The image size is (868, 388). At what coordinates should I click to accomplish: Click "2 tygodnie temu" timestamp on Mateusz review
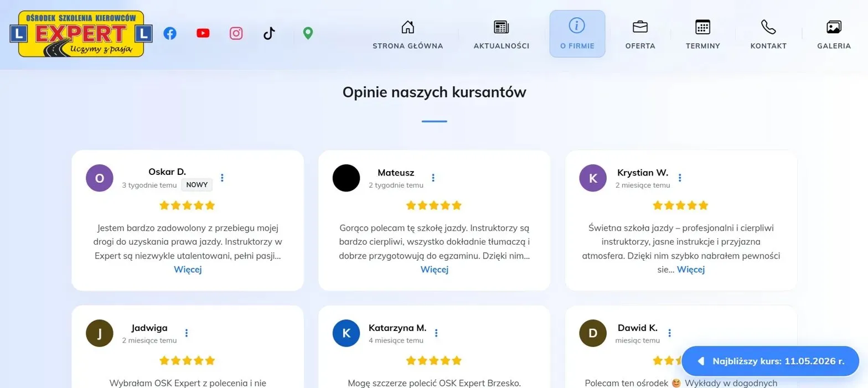pyautogui.click(x=396, y=185)
